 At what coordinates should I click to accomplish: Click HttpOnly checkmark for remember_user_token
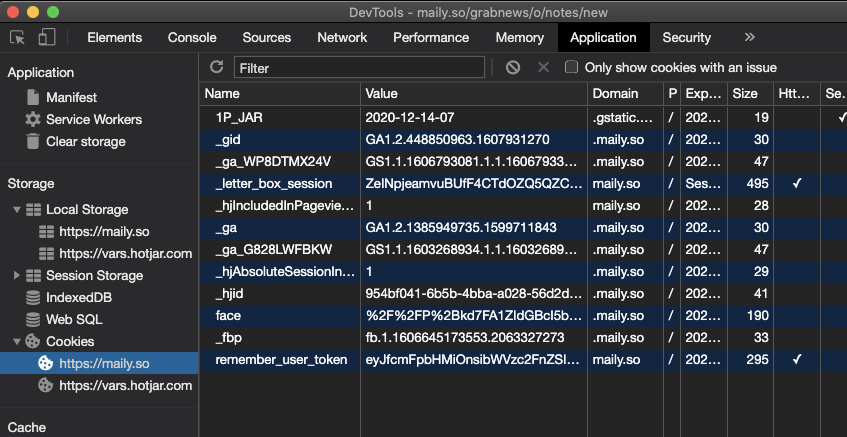pyautogui.click(x=796, y=360)
